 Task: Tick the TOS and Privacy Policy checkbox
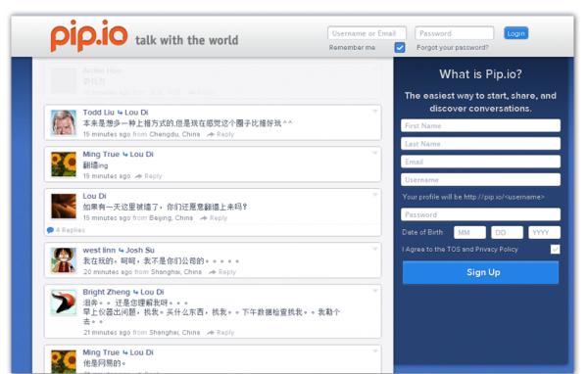pos(555,250)
